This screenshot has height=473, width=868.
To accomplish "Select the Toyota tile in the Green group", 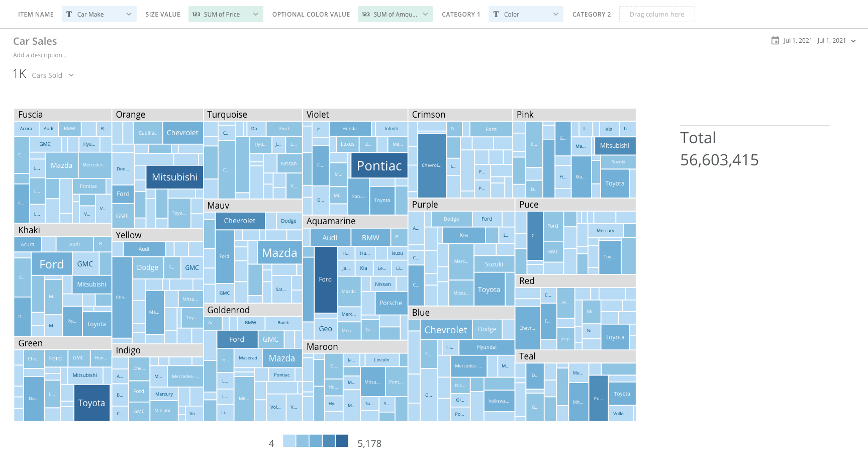I will tap(91, 403).
